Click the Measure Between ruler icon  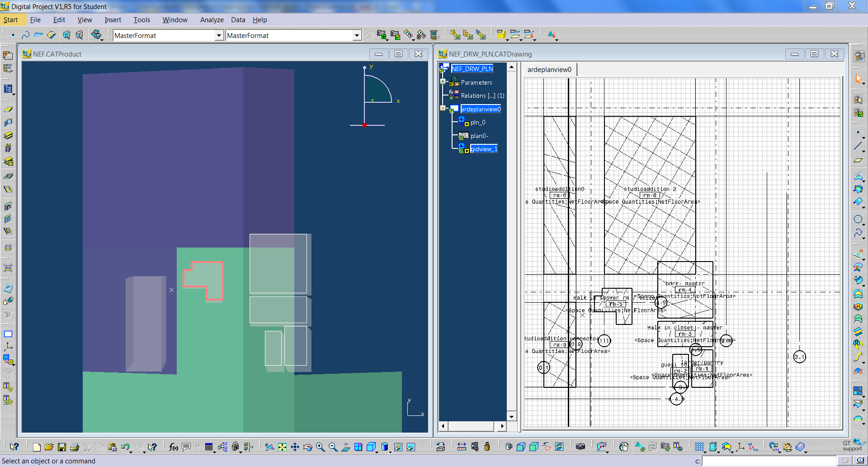pyautogui.click(x=462, y=447)
